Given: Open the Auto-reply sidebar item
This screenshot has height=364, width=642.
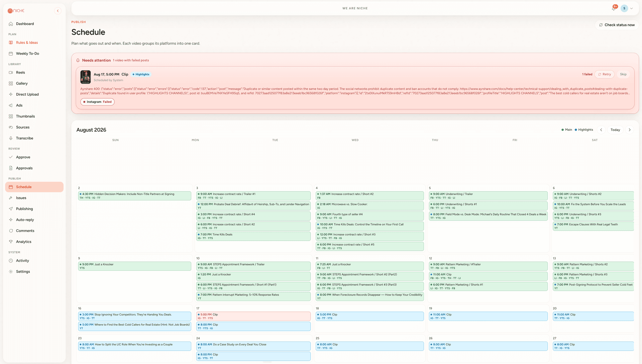Looking at the screenshot, I should pyautogui.click(x=34, y=220).
